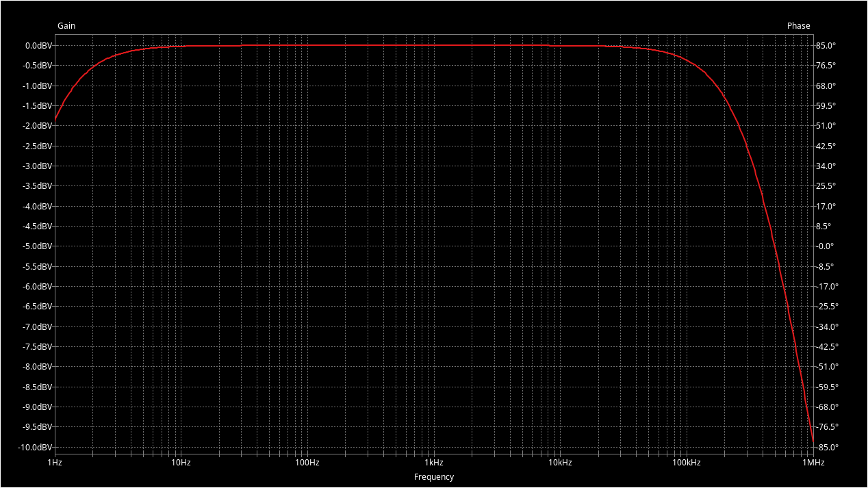Select the -10.0dBV gain tick label

[x=35, y=448]
